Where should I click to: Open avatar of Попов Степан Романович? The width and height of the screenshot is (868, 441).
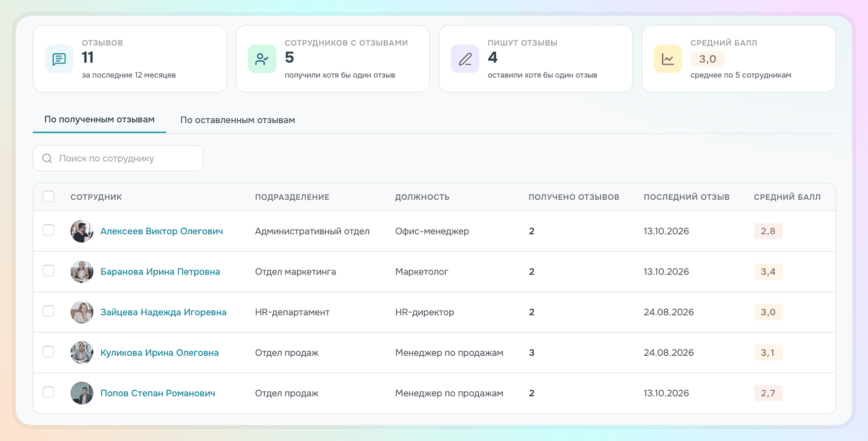pos(82,393)
